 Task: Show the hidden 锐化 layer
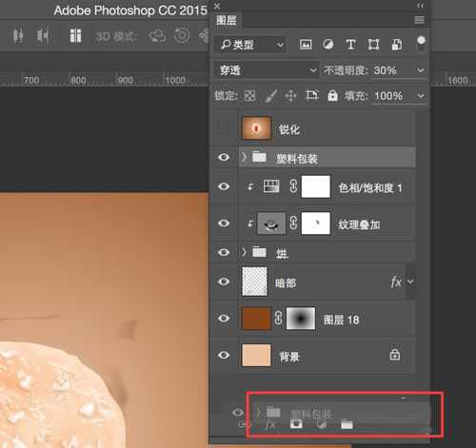pyautogui.click(x=223, y=128)
